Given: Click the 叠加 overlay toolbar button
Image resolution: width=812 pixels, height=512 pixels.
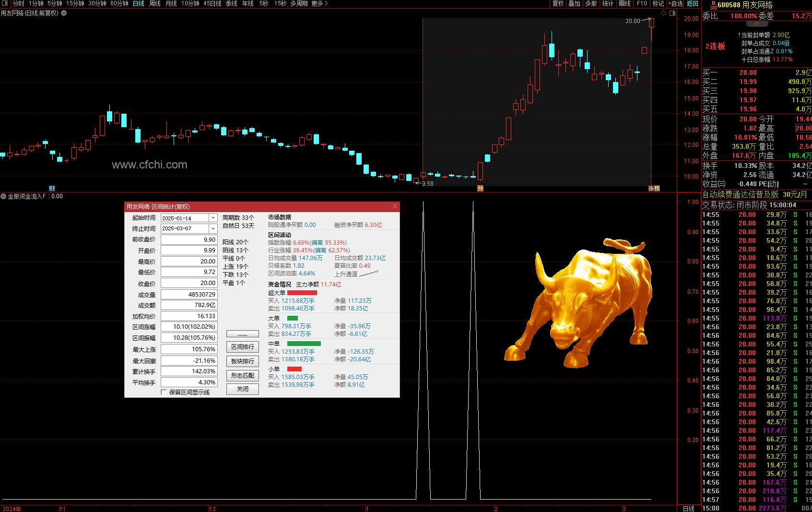Looking at the screenshot, I should pyautogui.click(x=574, y=3).
